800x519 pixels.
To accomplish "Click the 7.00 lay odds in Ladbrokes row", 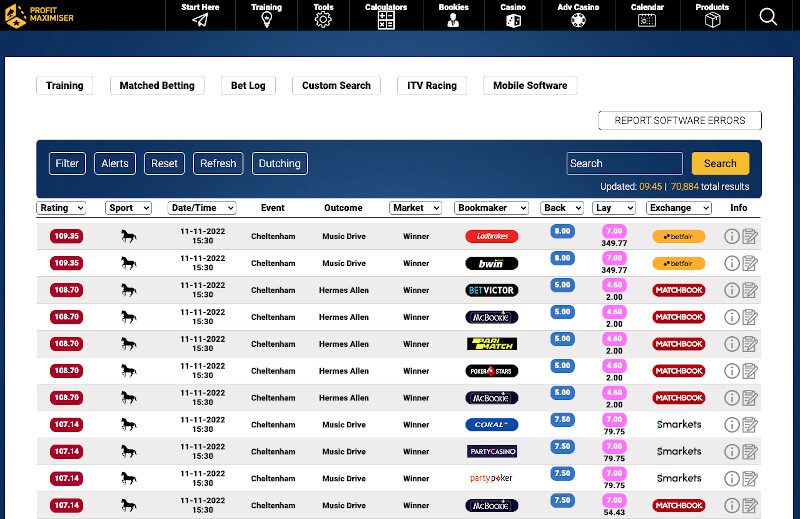I will tap(614, 231).
